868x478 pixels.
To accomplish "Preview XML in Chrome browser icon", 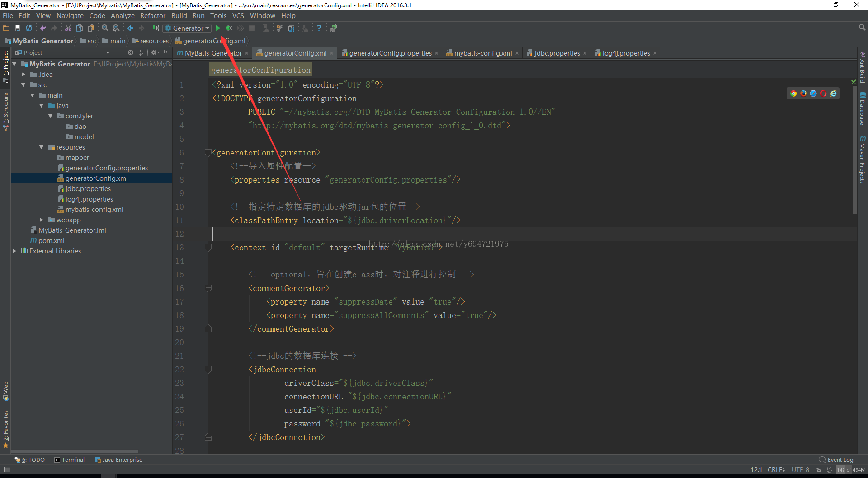I will tap(793, 94).
